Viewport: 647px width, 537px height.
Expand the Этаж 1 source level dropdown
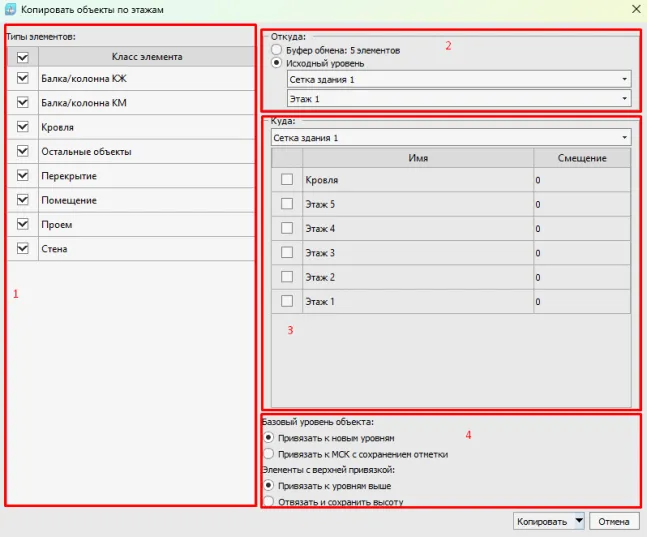tap(458, 99)
